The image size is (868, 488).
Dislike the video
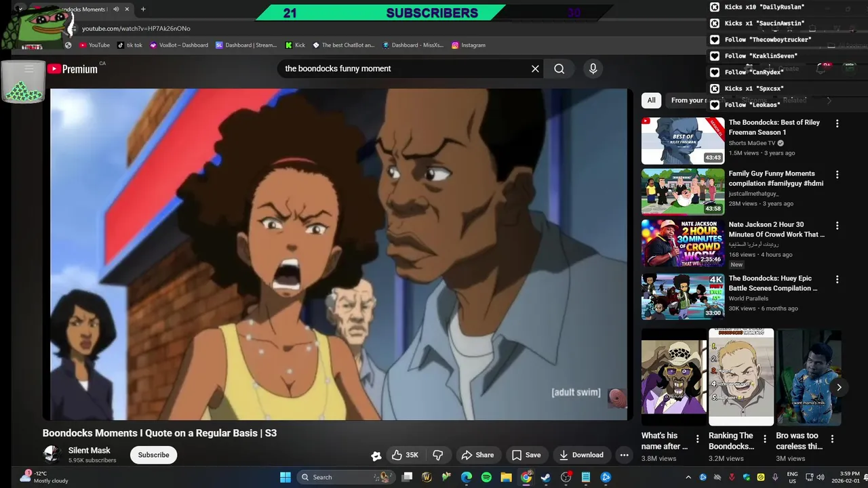(438, 455)
